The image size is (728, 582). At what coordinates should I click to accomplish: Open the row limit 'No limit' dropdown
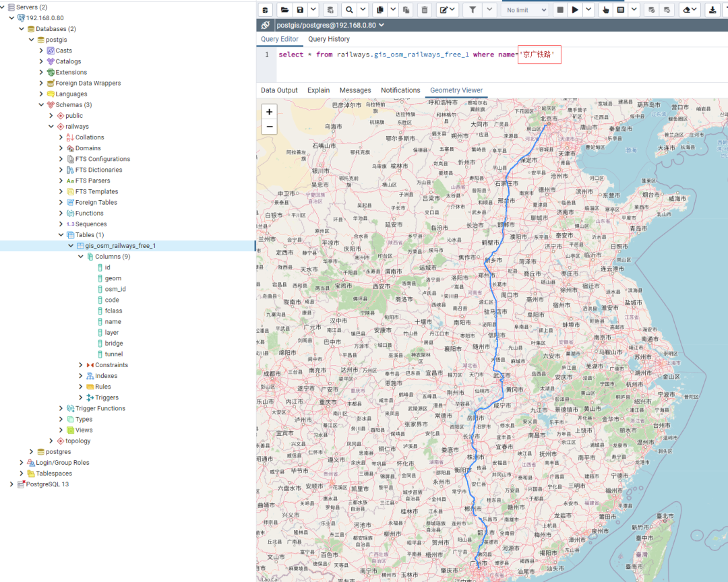pos(526,9)
